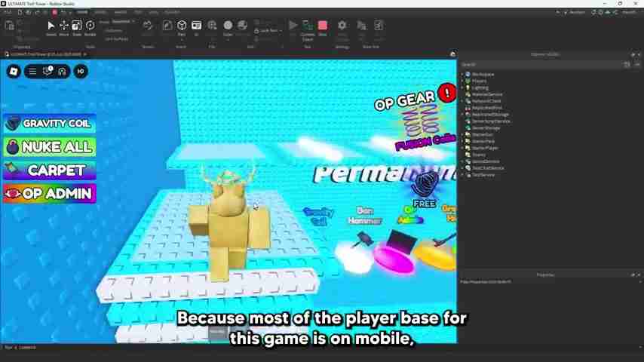The width and height of the screenshot is (644, 362).
Task: Select SoundService in Explorer
Action: pyautogui.click(x=486, y=161)
